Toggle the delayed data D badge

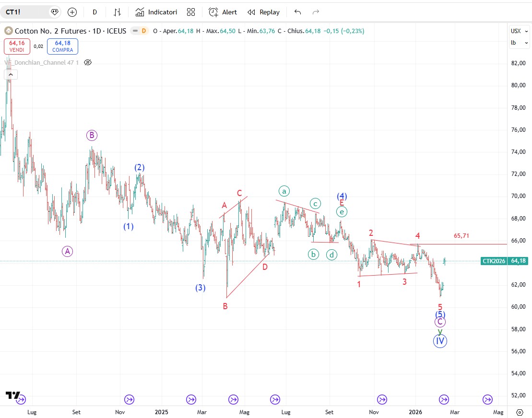[143, 31]
